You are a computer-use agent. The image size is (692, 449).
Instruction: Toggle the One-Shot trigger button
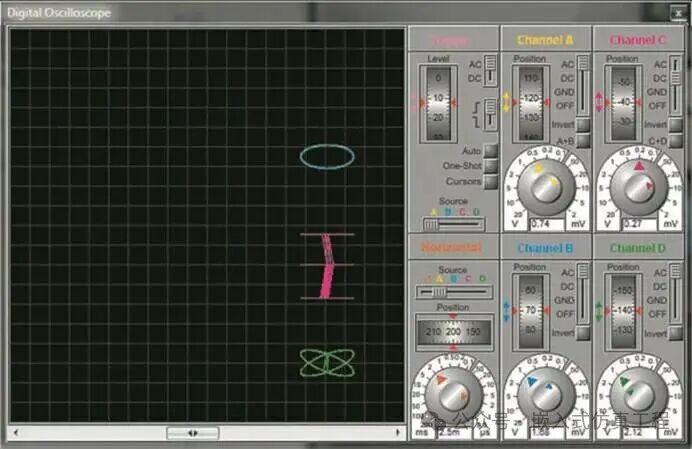pyautogui.click(x=490, y=166)
